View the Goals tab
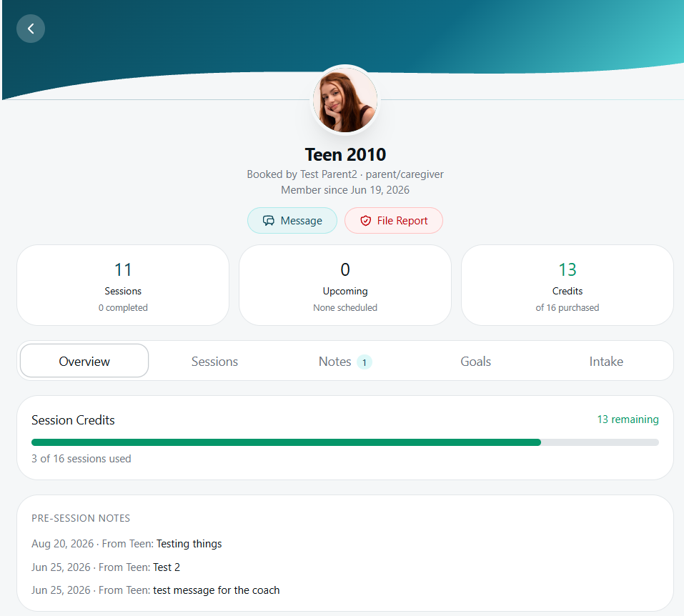 475,361
